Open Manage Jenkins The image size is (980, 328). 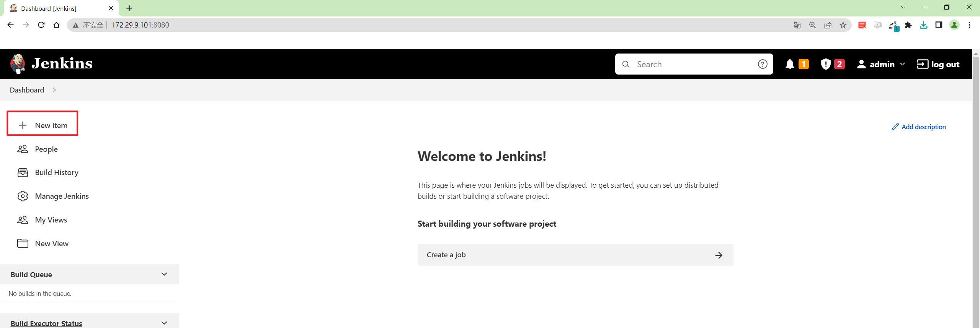[62, 196]
